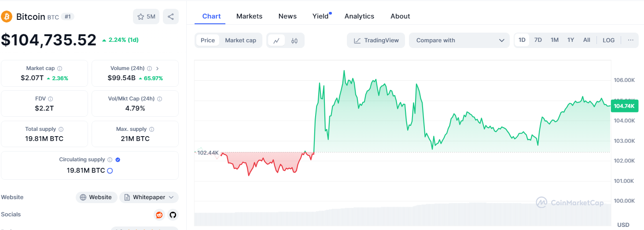
Task: Click the $2.2T FDV value
Action: [x=44, y=108]
